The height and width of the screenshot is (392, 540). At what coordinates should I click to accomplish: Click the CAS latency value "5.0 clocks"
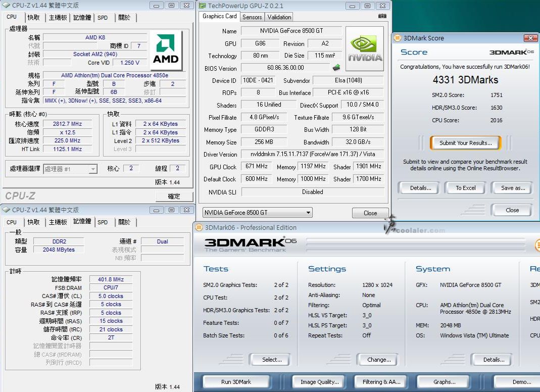coord(111,296)
